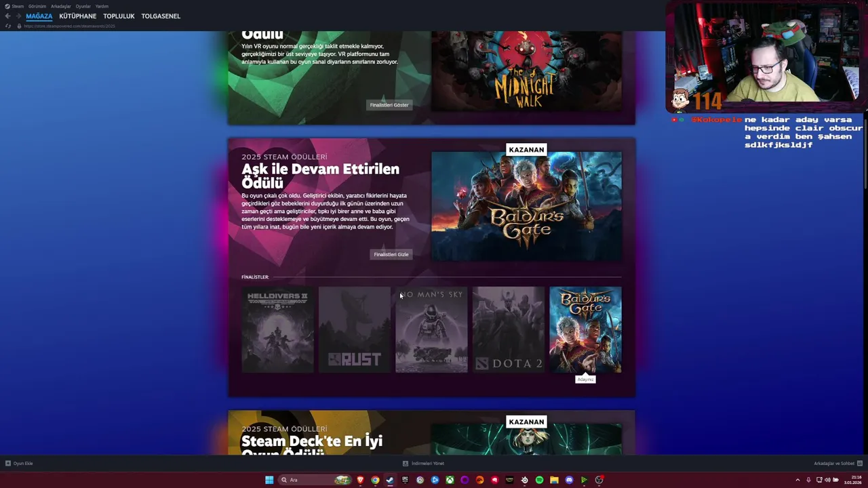
Task: Click the plus icon next to Oyun Ekle
Action: 8,464
